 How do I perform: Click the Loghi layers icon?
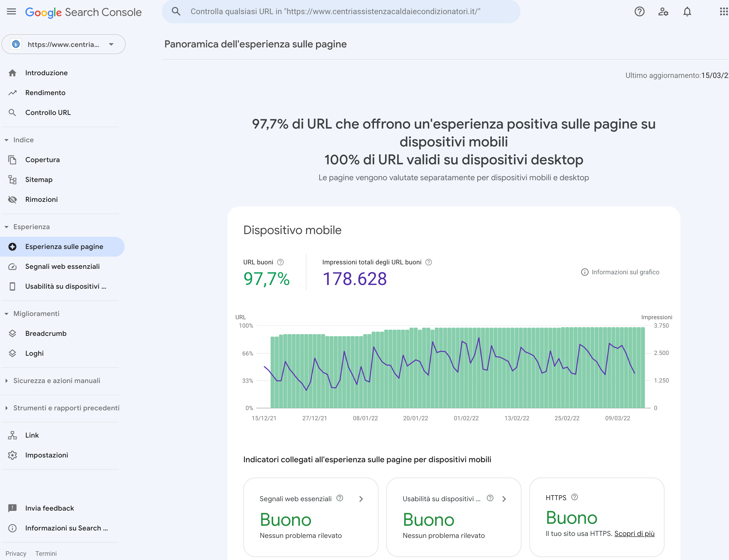12,353
